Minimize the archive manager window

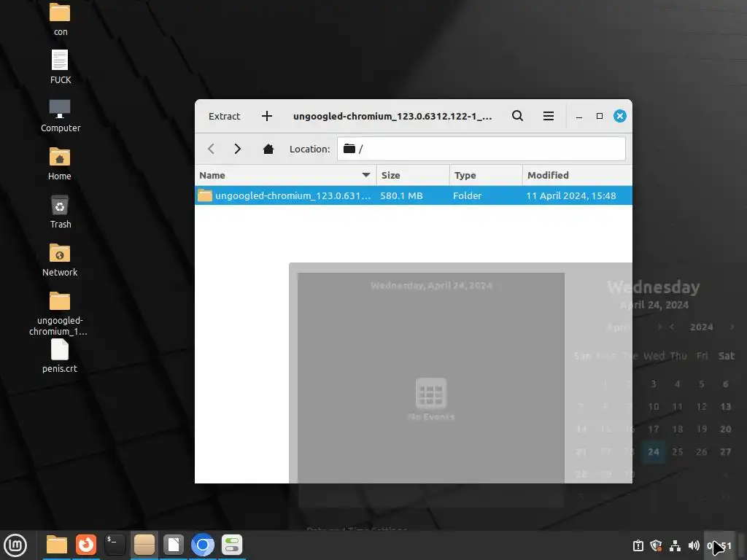[578, 116]
